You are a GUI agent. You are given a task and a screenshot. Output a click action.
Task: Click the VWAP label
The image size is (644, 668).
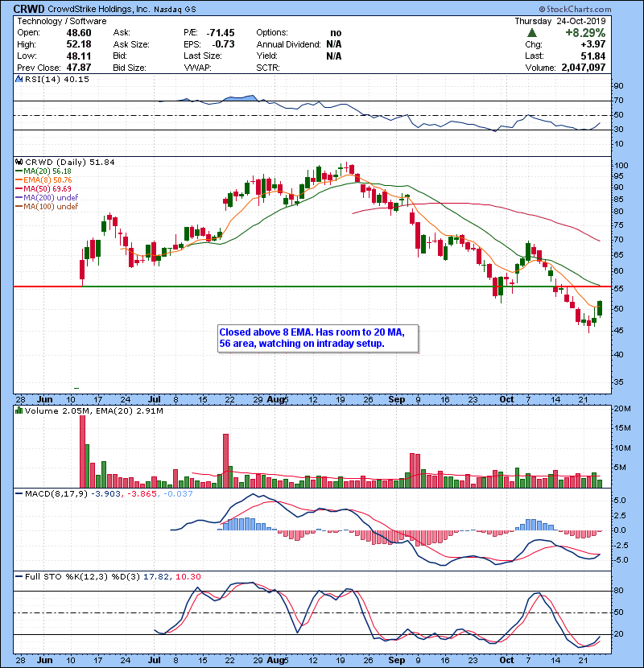click(197, 68)
